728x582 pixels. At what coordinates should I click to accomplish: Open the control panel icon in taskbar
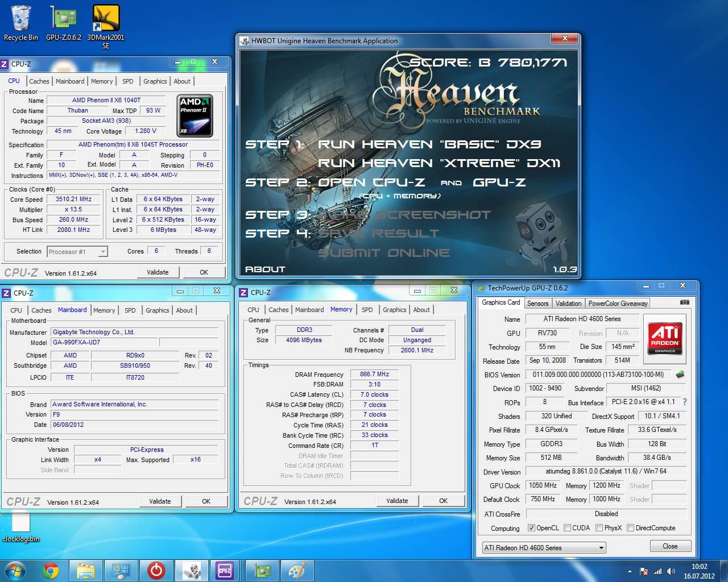coord(121,570)
